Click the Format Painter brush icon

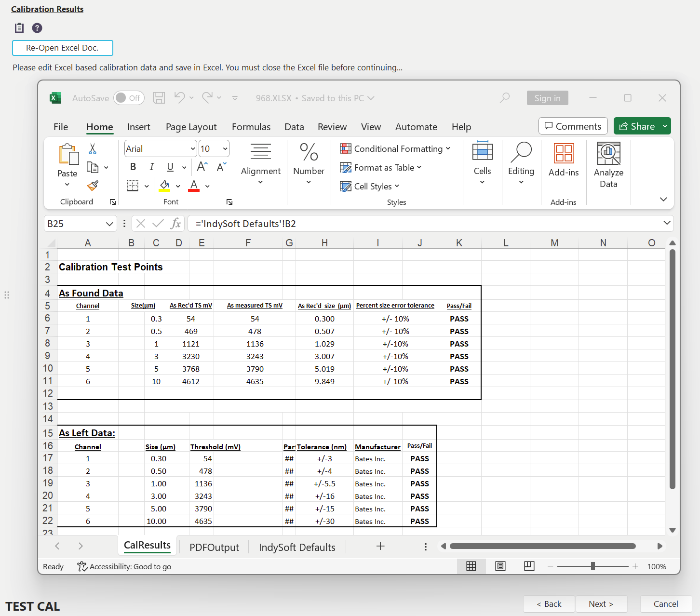tap(93, 186)
